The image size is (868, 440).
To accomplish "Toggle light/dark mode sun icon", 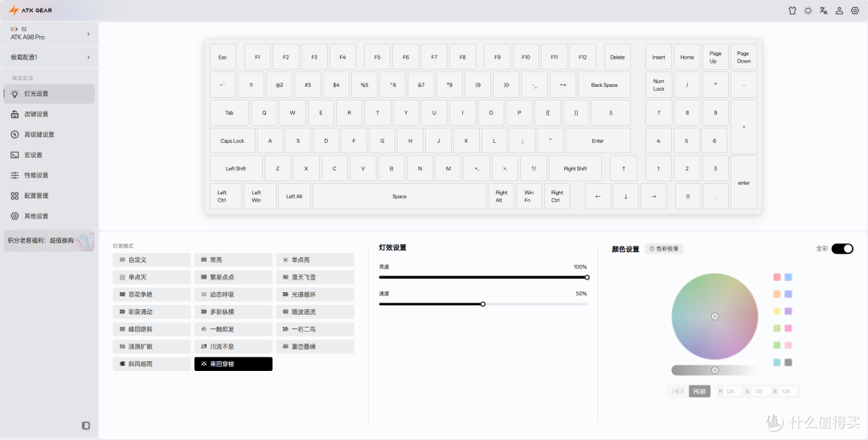I will click(x=809, y=10).
